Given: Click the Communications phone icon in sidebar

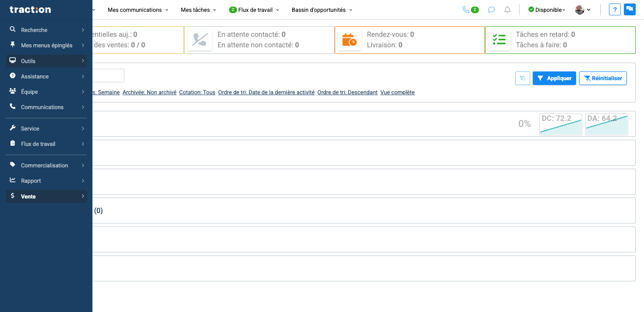Looking at the screenshot, I should pos(13,106).
